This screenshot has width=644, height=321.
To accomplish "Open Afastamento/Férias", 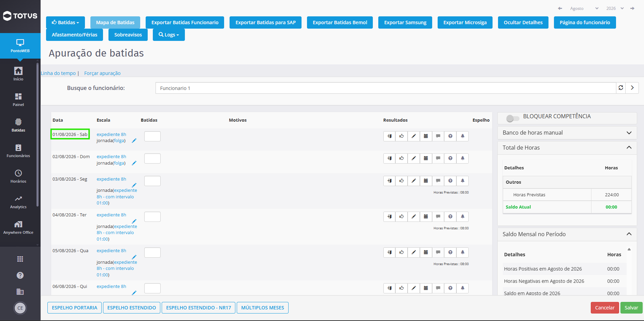I will pyautogui.click(x=74, y=35).
